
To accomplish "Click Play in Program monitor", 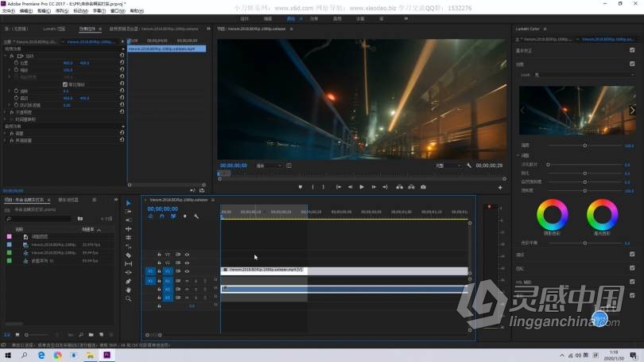I will (x=362, y=187).
